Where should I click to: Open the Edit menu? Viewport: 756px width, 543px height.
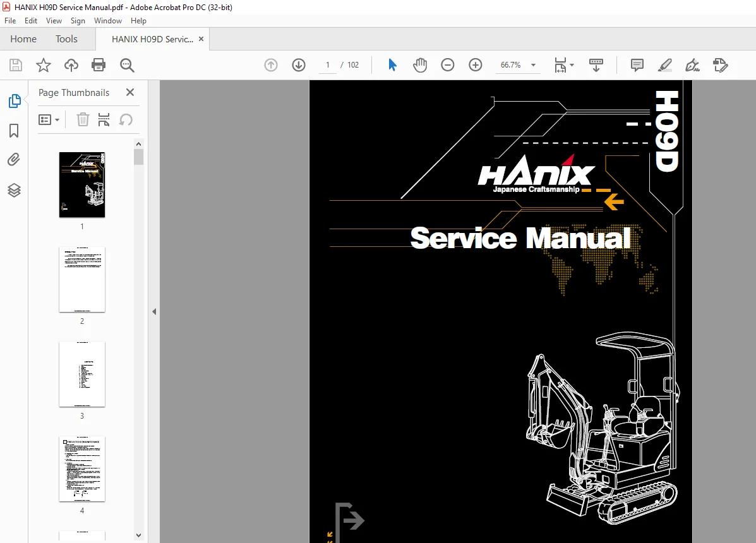[31, 21]
